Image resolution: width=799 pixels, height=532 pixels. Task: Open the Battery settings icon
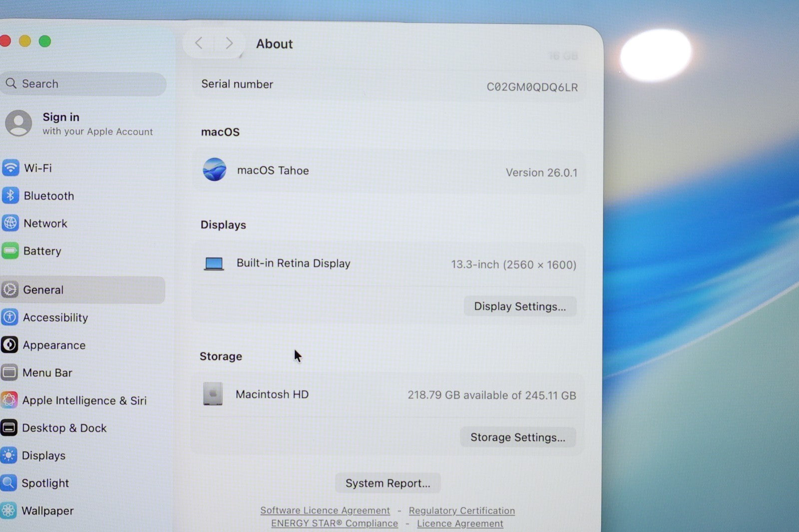[x=10, y=251]
